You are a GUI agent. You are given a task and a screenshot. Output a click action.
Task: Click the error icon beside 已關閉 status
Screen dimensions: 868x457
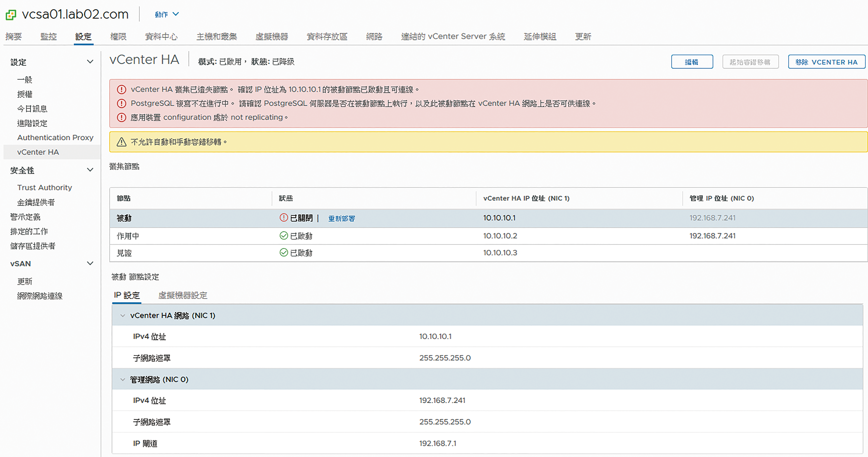click(284, 218)
